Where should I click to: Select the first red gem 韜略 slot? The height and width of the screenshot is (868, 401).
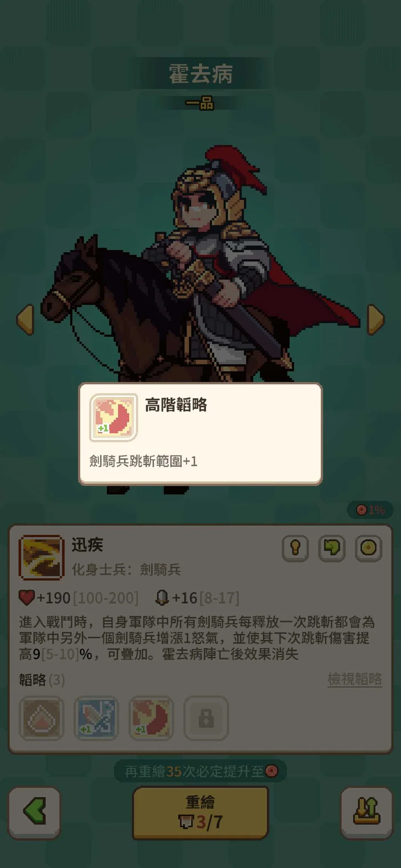(41, 718)
